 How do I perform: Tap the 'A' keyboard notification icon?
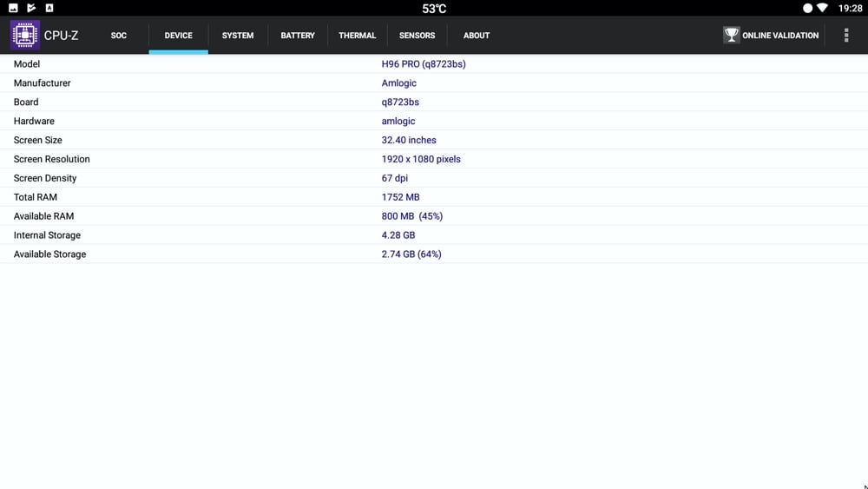[x=49, y=8]
